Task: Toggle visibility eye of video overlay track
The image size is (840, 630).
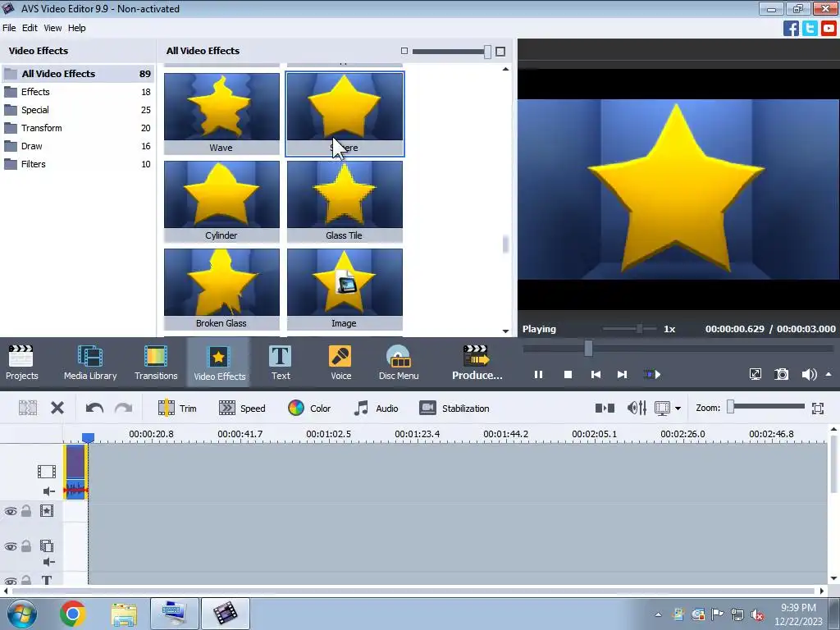Action: [10, 546]
